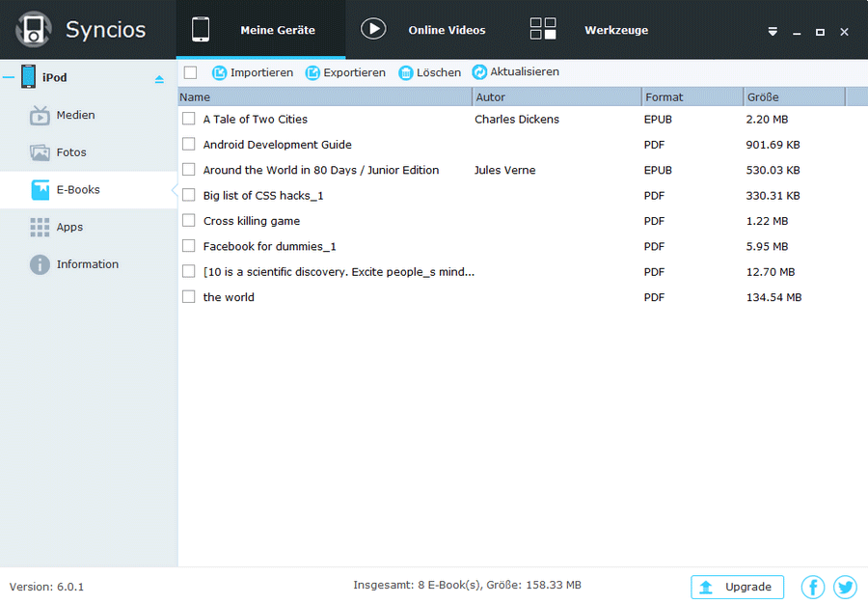Click the Importieren button label
The width and height of the screenshot is (868, 604).
[261, 72]
